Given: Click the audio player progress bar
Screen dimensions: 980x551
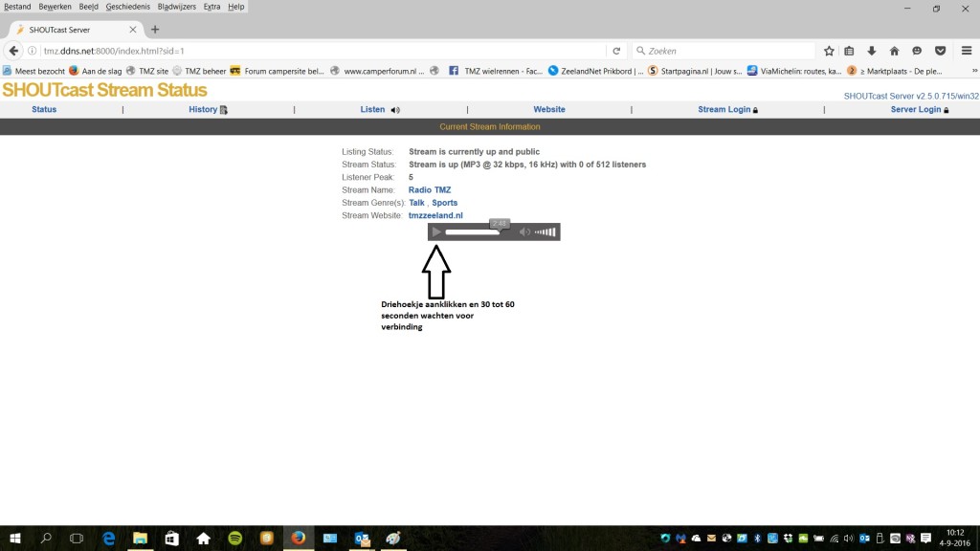Looking at the screenshot, I should tap(474, 231).
